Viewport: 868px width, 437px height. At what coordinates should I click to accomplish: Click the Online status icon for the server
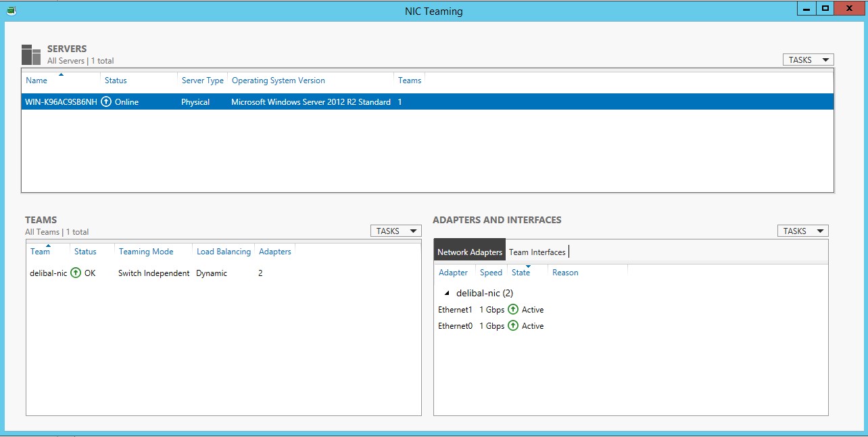click(106, 102)
